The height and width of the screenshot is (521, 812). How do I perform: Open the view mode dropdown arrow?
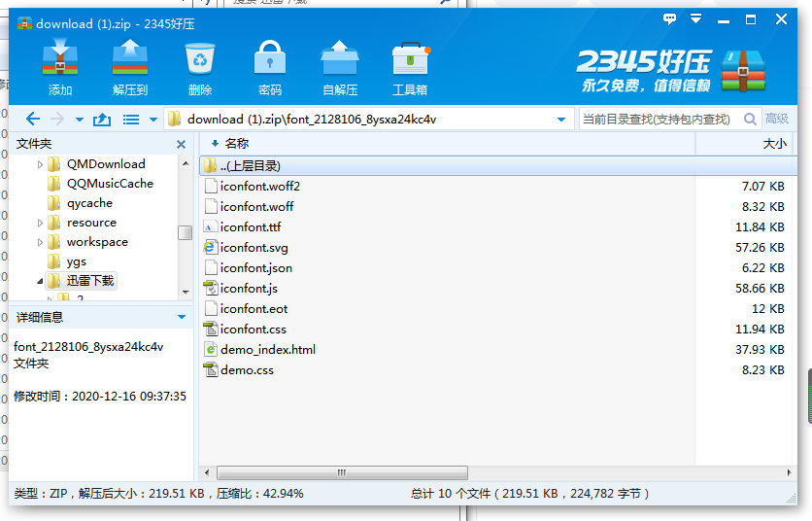[153, 120]
